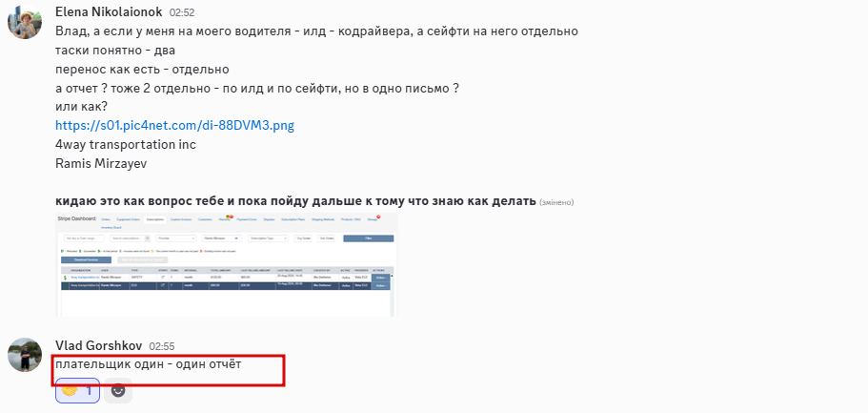Open the Subscription Type dropdown
This screenshot has height=413, width=868.
[268, 238]
